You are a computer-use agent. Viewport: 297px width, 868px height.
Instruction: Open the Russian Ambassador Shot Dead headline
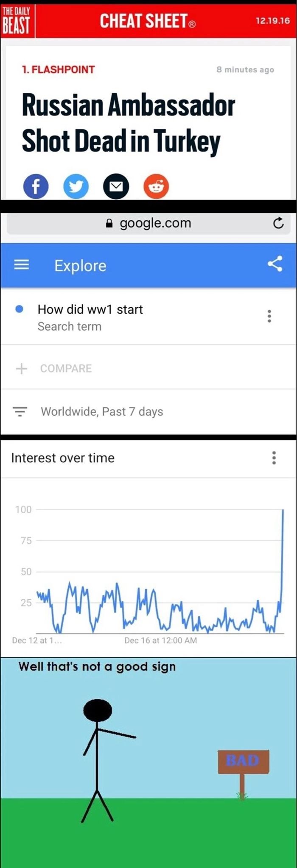point(128,123)
